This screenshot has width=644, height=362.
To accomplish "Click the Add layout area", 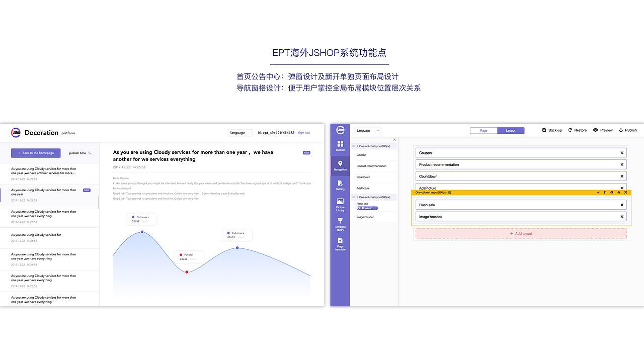I will (x=521, y=233).
